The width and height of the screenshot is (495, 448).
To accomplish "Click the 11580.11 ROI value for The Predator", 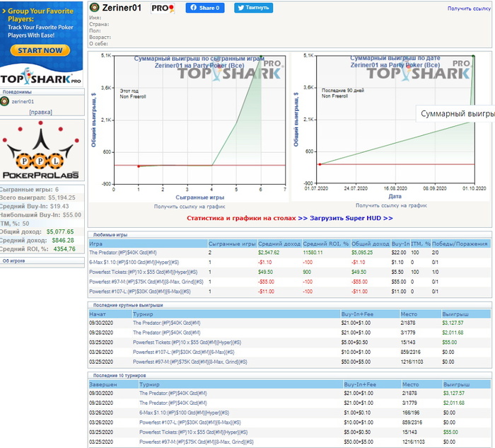I will pos(313,253).
